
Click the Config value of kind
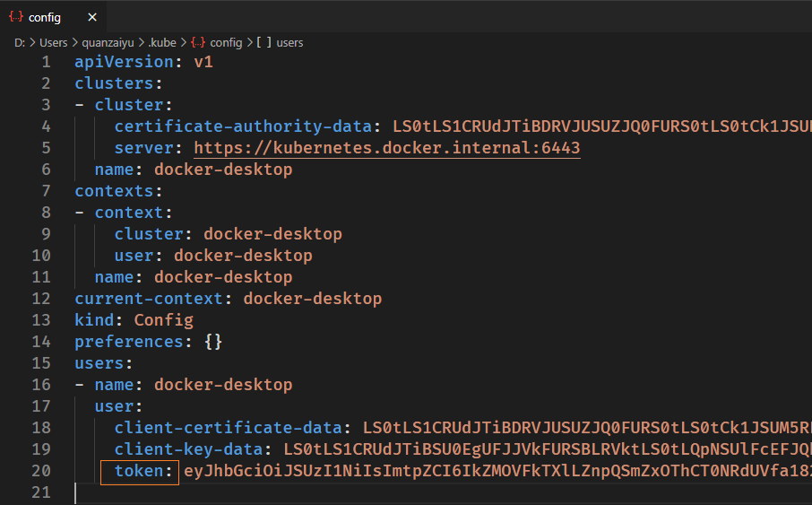click(163, 320)
